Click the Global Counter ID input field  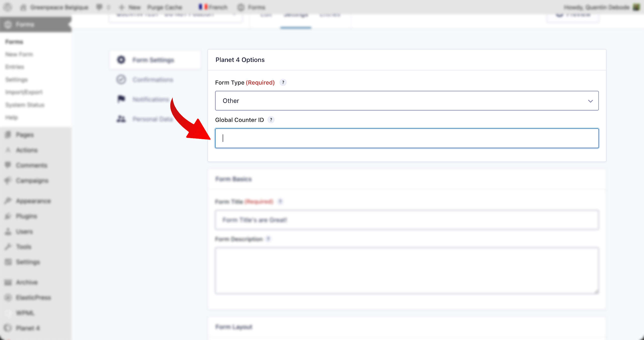[x=407, y=138]
